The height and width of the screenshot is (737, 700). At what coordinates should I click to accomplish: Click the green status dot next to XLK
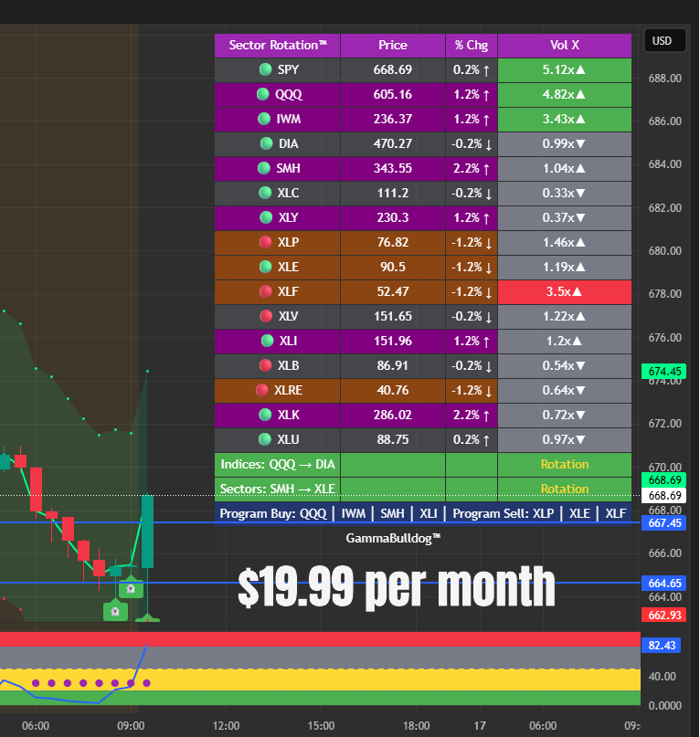click(x=265, y=415)
